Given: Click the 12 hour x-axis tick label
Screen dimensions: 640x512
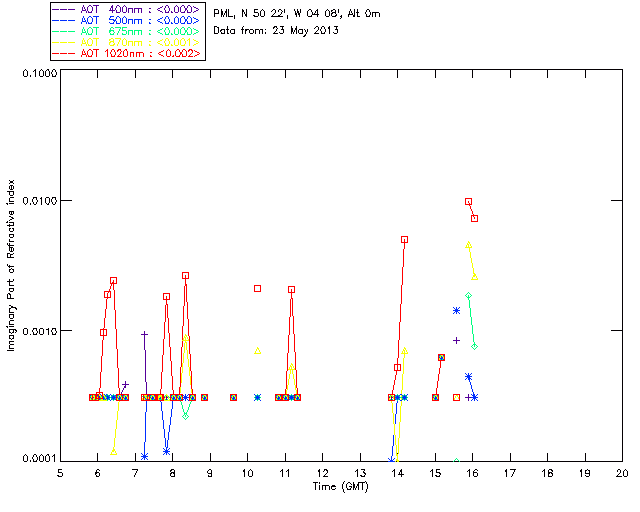Looking at the screenshot, I should point(322,473).
